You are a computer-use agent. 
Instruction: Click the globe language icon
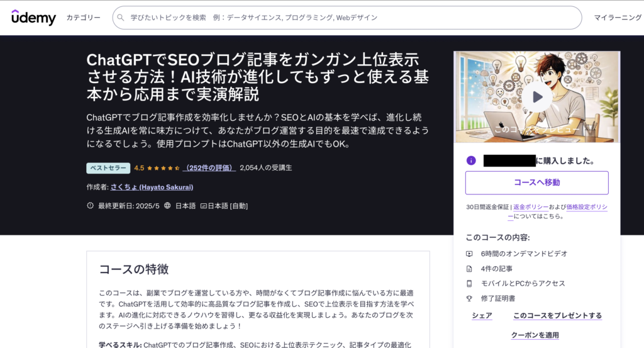click(x=167, y=206)
